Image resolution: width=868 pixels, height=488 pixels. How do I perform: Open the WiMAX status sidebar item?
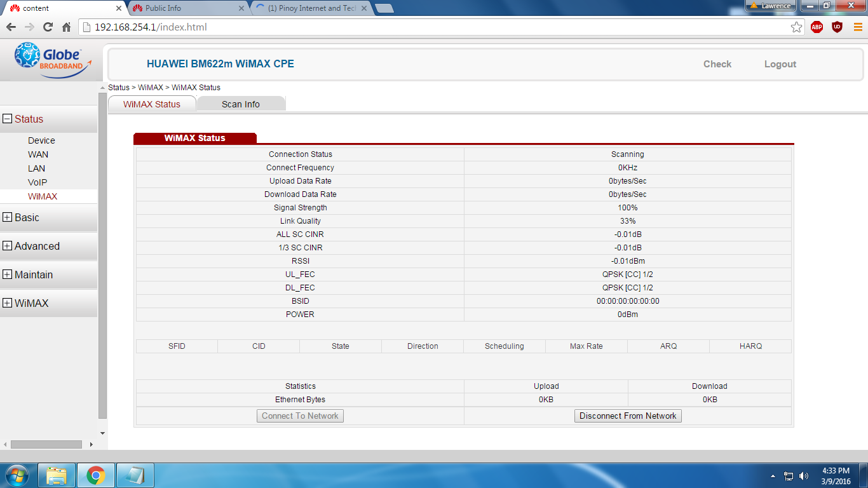(43, 196)
